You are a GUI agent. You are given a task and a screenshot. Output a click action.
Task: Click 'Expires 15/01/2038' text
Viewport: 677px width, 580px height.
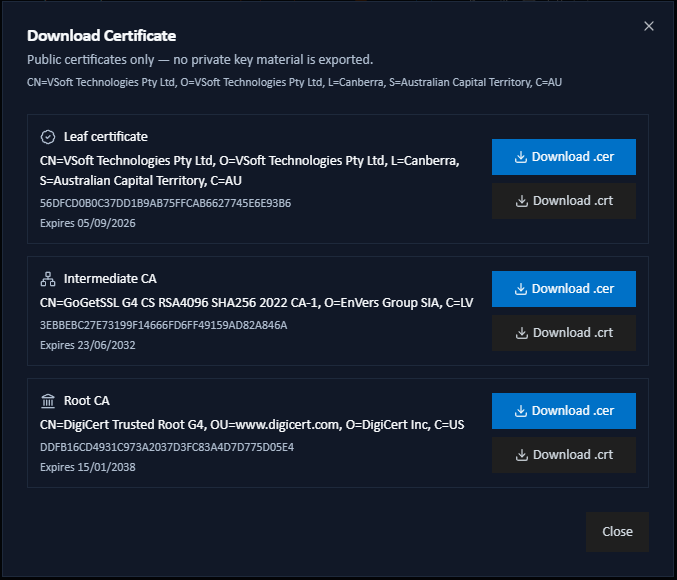[x=88, y=467]
